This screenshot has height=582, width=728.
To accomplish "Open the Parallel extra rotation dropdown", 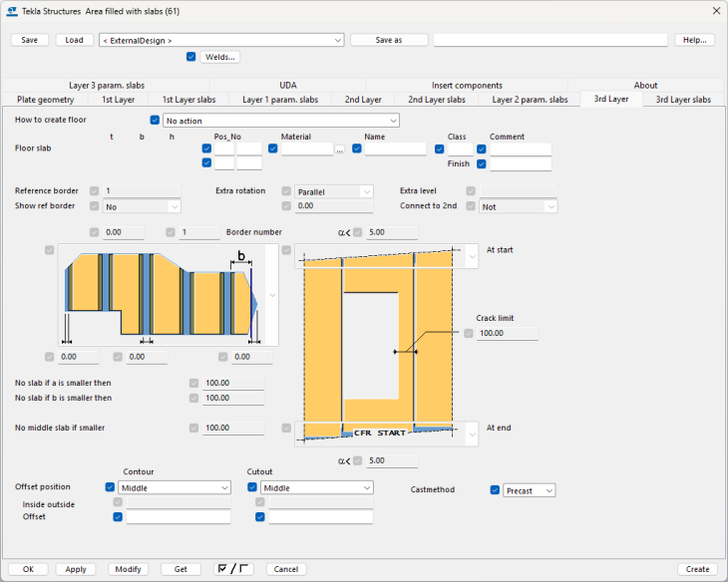I will click(x=334, y=191).
